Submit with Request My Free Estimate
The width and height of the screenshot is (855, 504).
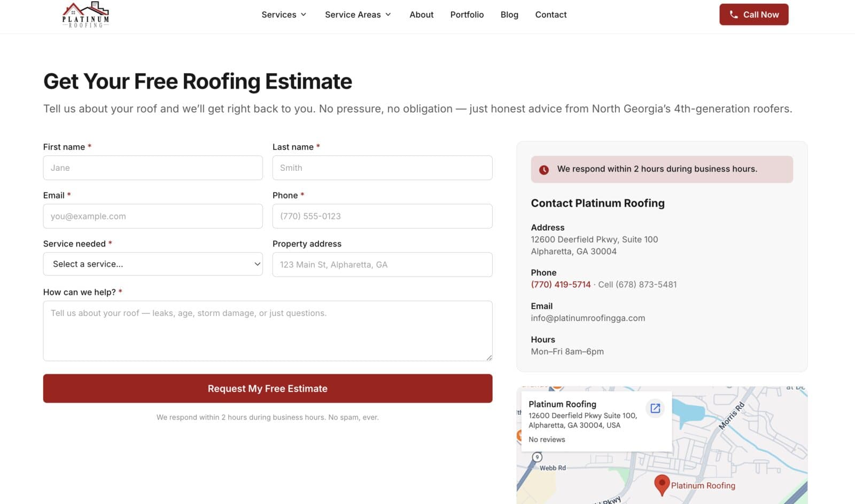click(268, 388)
